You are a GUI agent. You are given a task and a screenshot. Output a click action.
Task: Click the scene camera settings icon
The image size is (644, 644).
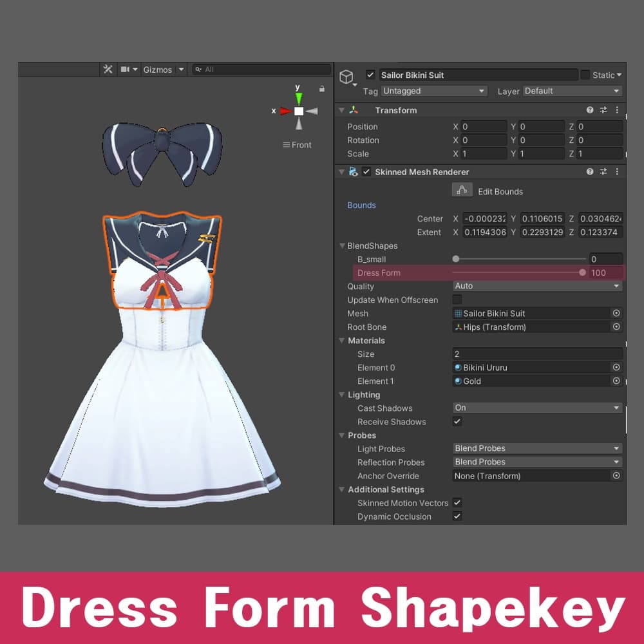[x=126, y=70]
